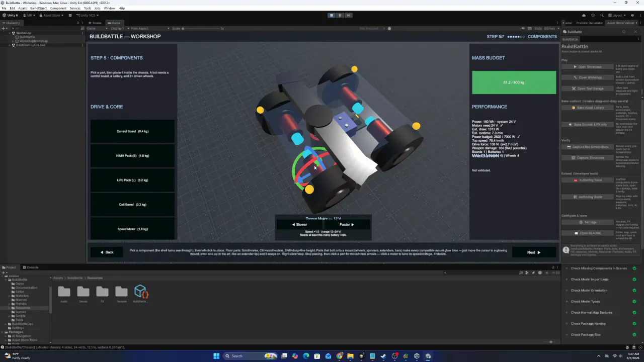Screen dimensions: 644x362
Task: Click the Back button in workshop
Action: (x=107, y=252)
